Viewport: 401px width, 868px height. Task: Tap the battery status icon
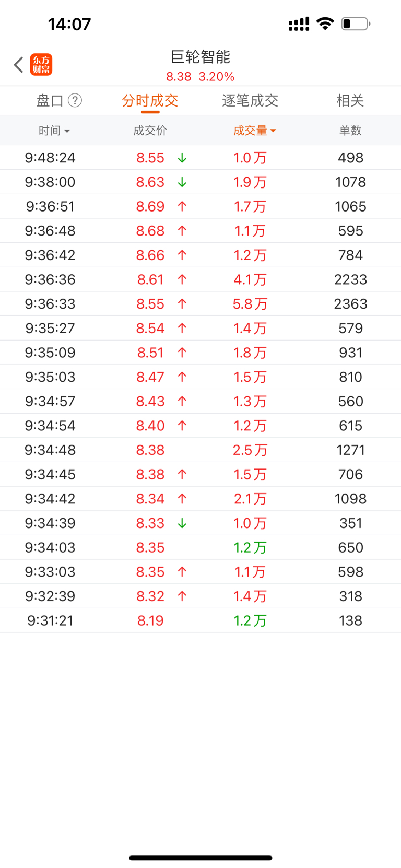pos(356,24)
